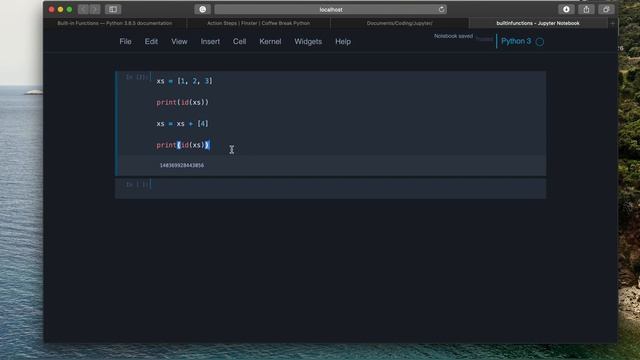Open the Grammarly extension icon
The width and height of the screenshot is (640, 360).
pos(202,9)
